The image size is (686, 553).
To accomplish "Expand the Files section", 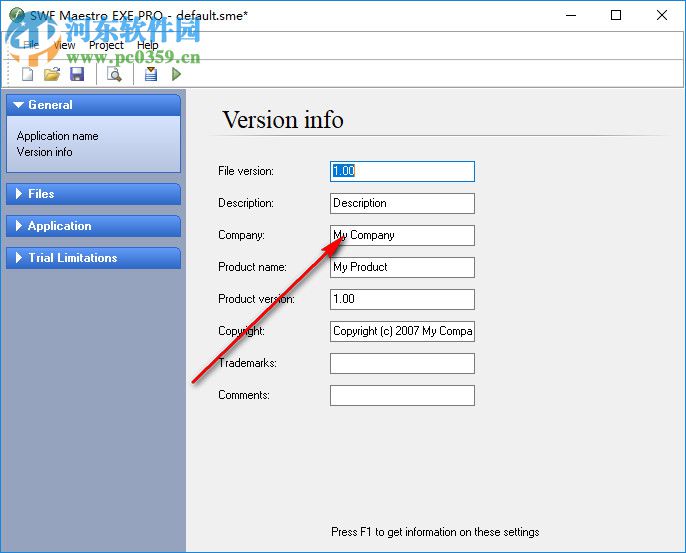I will pos(93,194).
